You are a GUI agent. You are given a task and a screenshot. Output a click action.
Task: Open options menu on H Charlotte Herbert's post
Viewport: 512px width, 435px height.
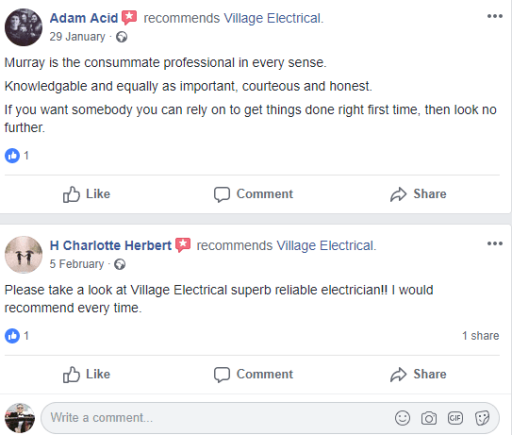[495, 243]
